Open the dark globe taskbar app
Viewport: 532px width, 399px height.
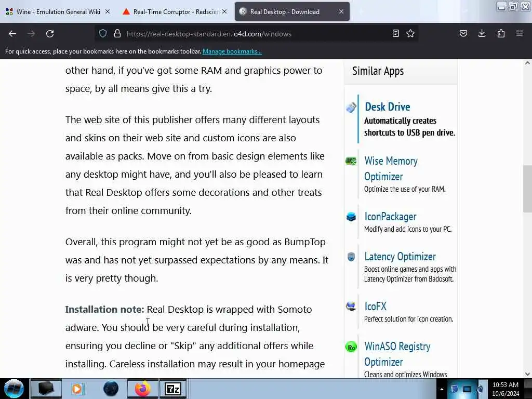(x=111, y=389)
